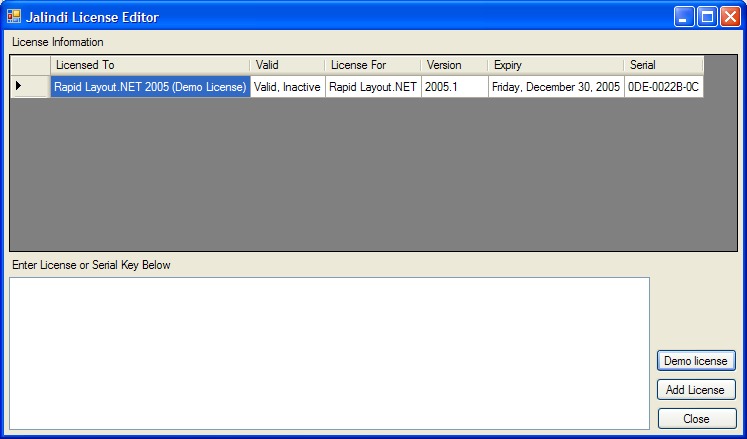Sort by the Expiry column header

click(556, 65)
